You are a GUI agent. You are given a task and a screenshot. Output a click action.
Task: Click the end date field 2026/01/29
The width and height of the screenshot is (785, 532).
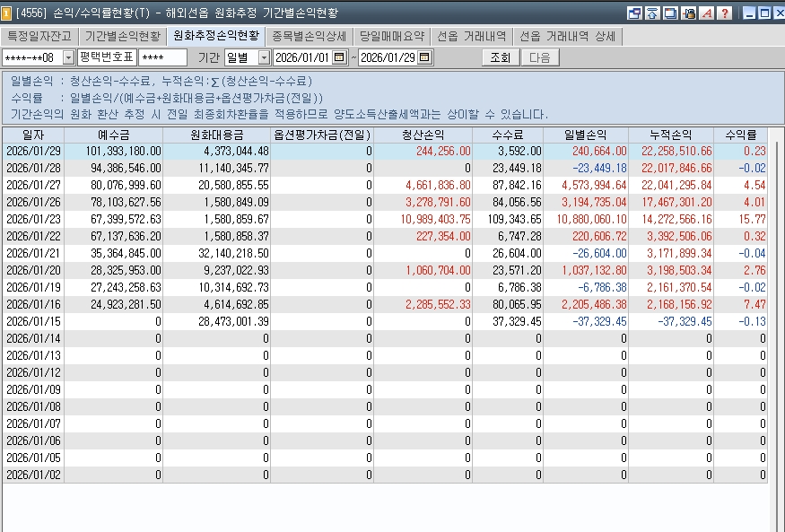388,57
